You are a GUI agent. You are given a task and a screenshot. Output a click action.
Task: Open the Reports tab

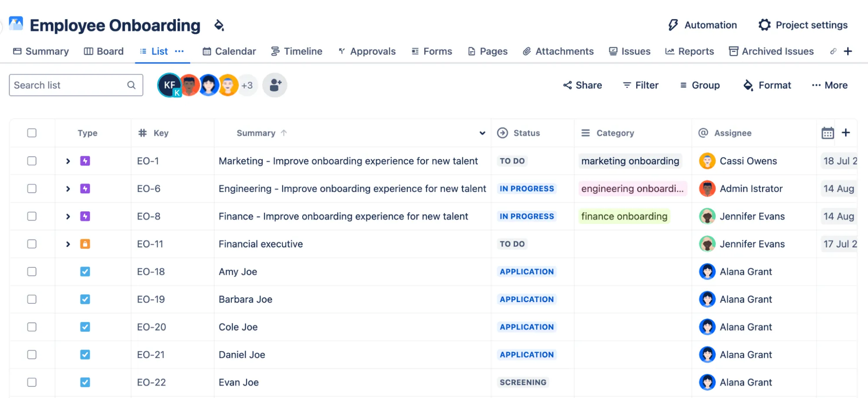tap(690, 51)
